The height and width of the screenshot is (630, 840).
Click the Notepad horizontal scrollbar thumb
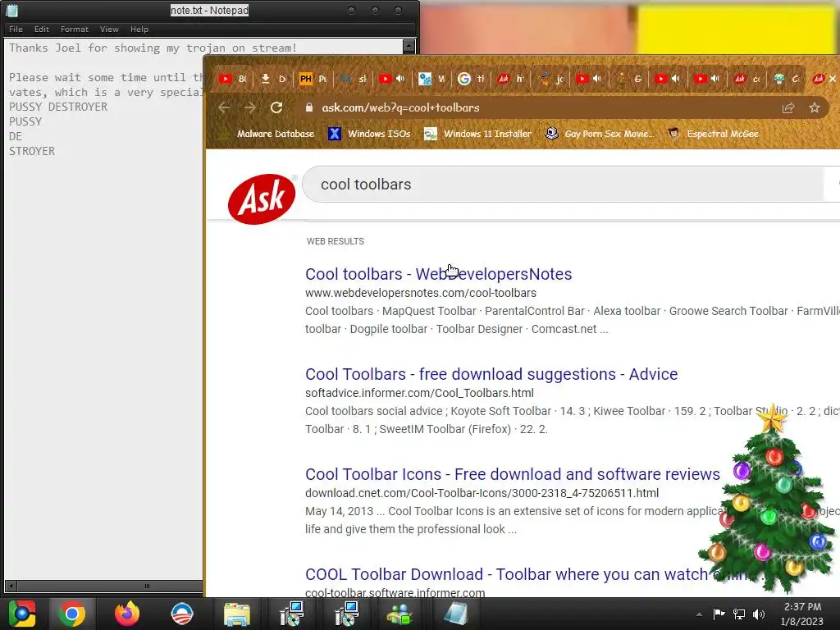click(x=146, y=586)
